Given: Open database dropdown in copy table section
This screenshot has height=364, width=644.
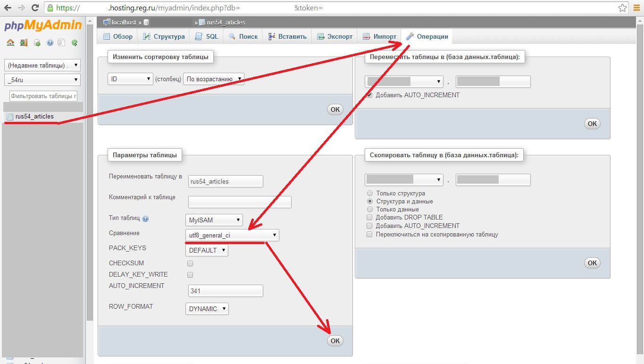Looking at the screenshot, I should [404, 180].
